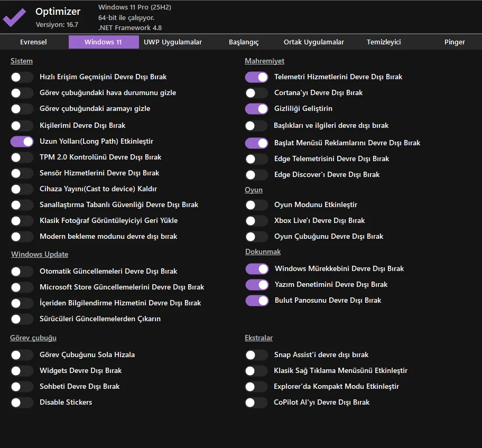Toggle CoPilot AI'yı Devre Dışı Bırak
482x448 pixels.
(256, 402)
